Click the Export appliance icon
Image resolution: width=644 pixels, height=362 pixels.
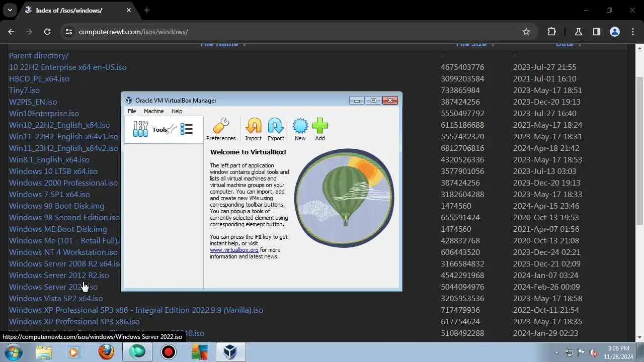coord(276,129)
